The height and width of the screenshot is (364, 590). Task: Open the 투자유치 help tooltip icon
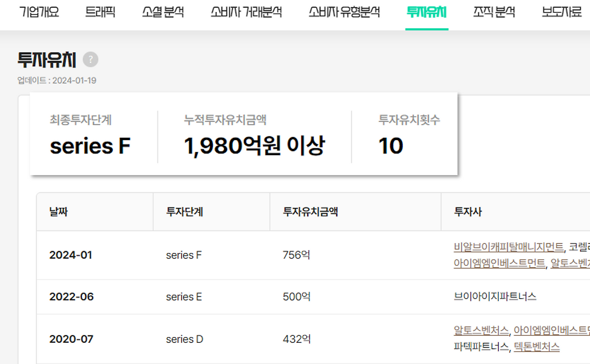90,59
